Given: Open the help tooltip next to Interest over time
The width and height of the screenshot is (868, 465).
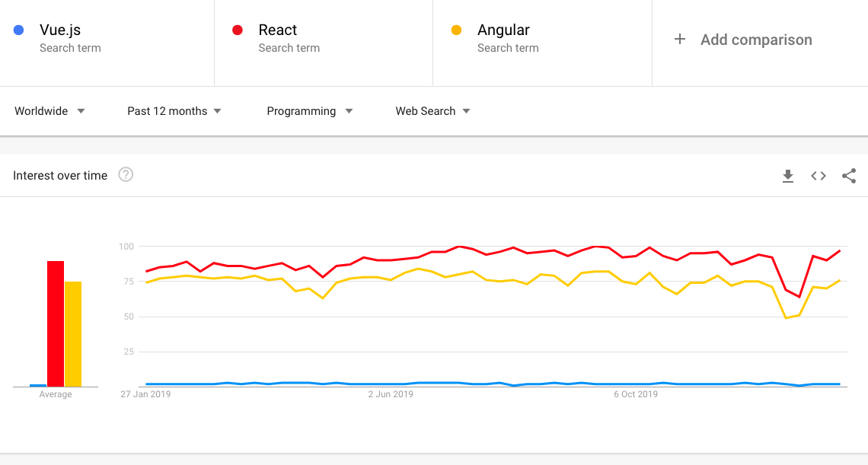Looking at the screenshot, I should (126, 175).
